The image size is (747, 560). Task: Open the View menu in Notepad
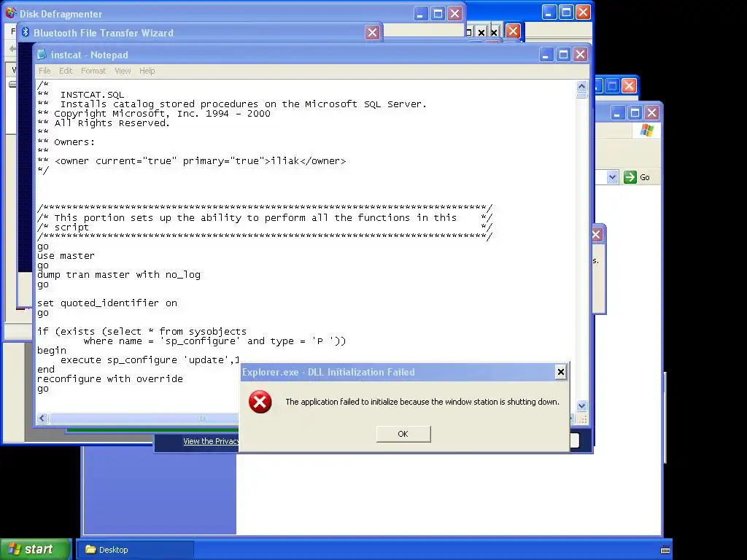coord(123,71)
